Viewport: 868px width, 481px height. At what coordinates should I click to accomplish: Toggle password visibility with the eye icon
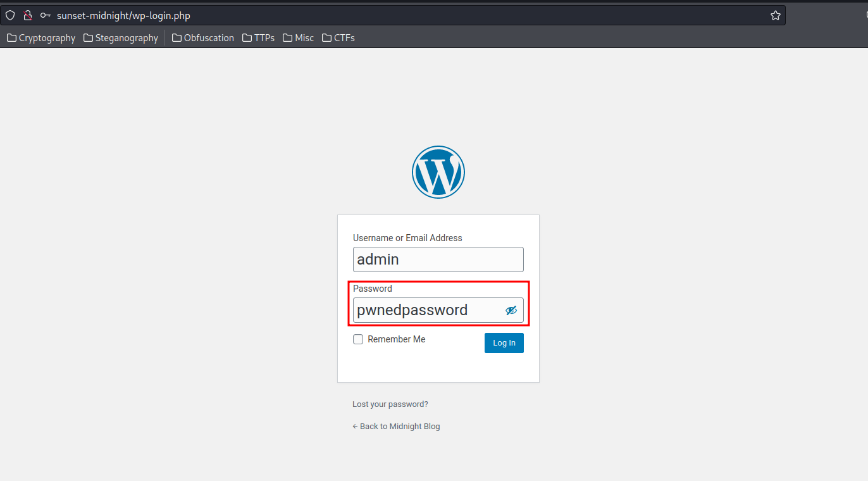click(x=511, y=310)
